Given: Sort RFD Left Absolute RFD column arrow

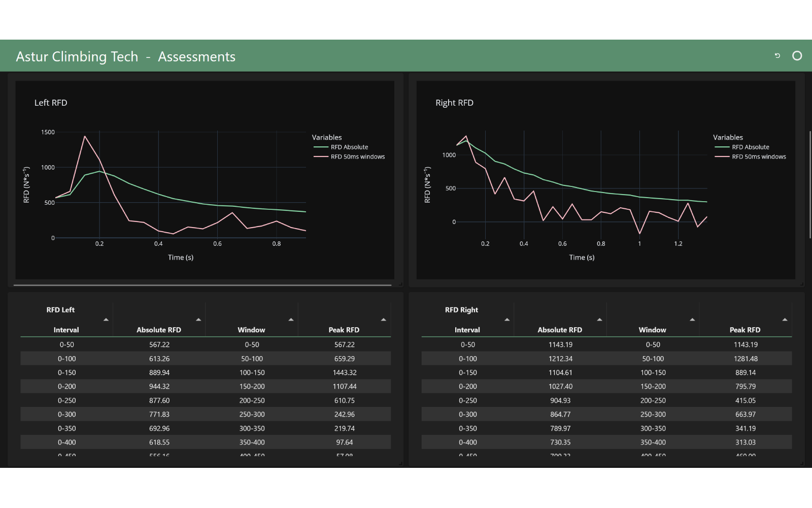Looking at the screenshot, I should click(x=198, y=320).
